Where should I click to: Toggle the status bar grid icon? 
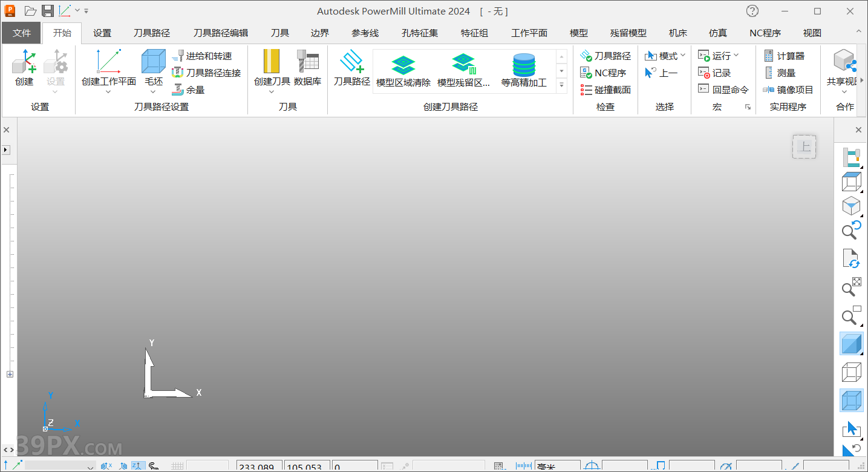(x=177, y=466)
